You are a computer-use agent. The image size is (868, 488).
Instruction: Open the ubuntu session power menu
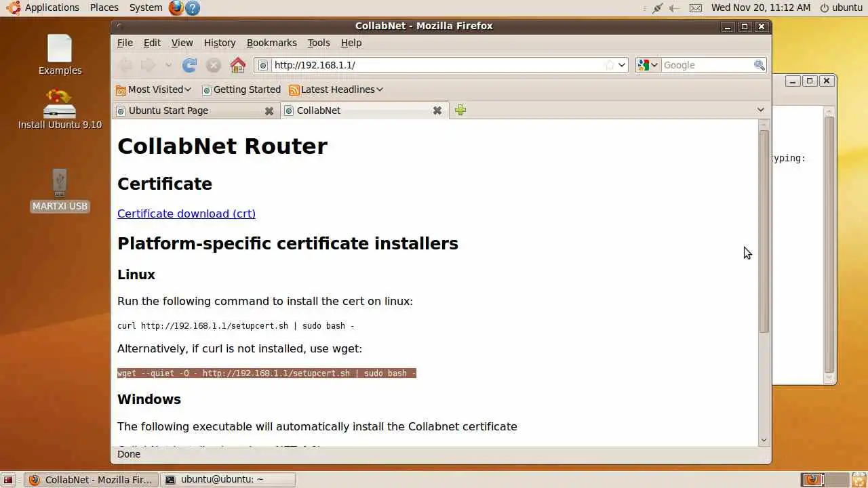point(841,7)
